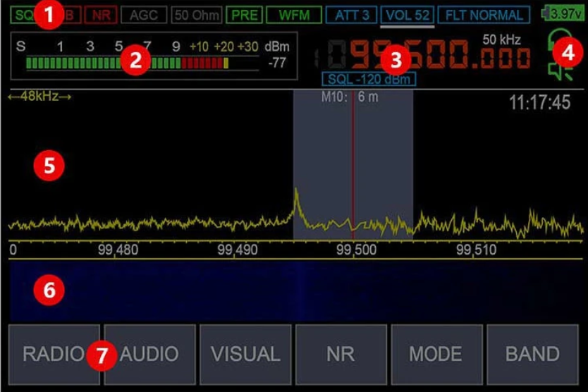Open the AUDIO menu
Screen dimensions: 588x392
coord(149,354)
